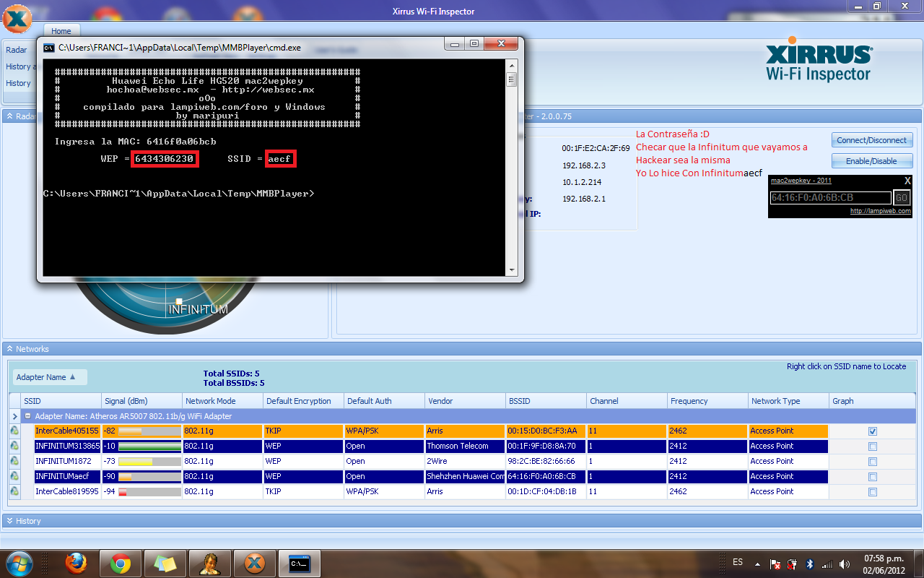
Task: Open the wireless signal tray icon
Action: (827, 564)
